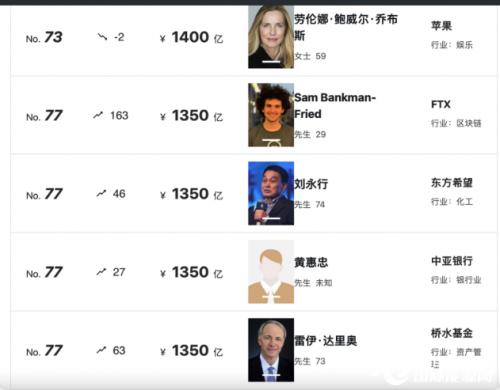500x390 pixels.
Task: Click the name 黄惠忠
Action: [311, 262]
